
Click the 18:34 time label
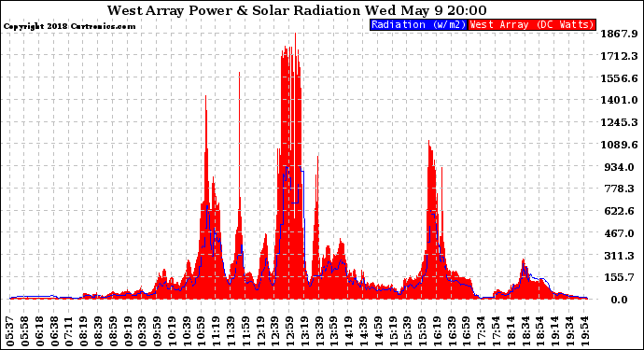coord(526,331)
